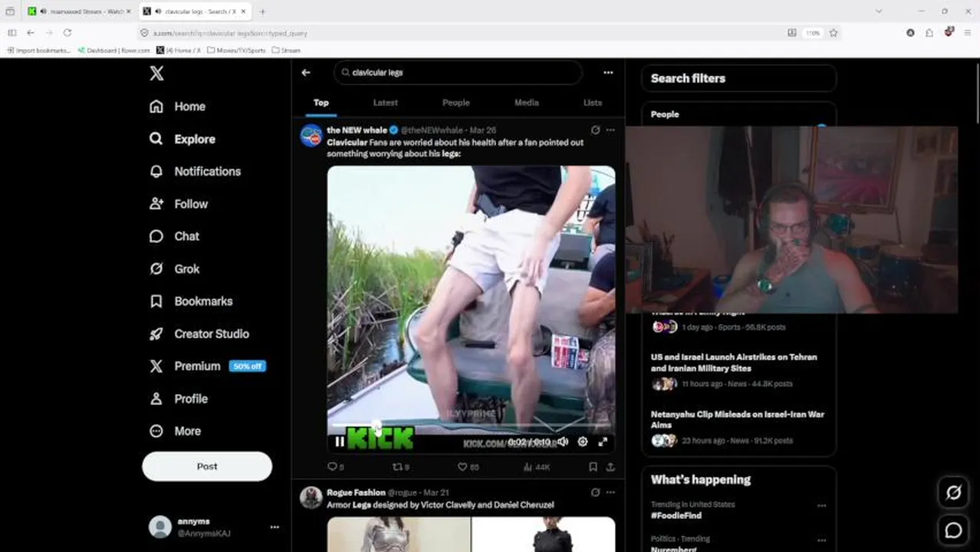
Task: Click the page zoom level indicator
Action: coord(812,33)
